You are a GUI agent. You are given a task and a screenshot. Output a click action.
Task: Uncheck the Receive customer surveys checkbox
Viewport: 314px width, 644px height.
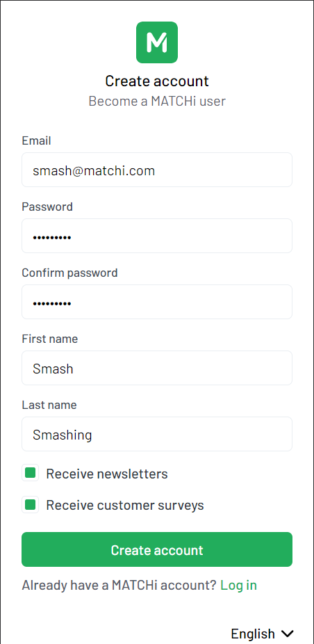click(30, 504)
